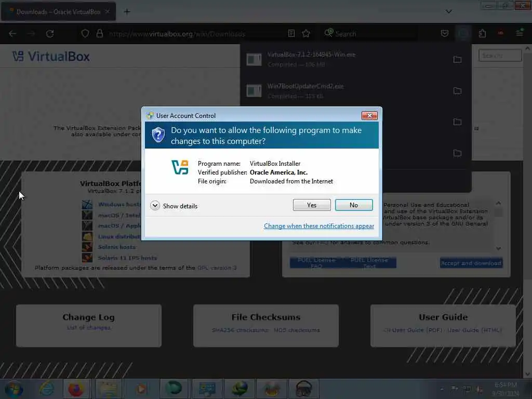The image size is (532, 399).
Task: Launch Internet Explorer from taskbar
Action: [46, 389]
